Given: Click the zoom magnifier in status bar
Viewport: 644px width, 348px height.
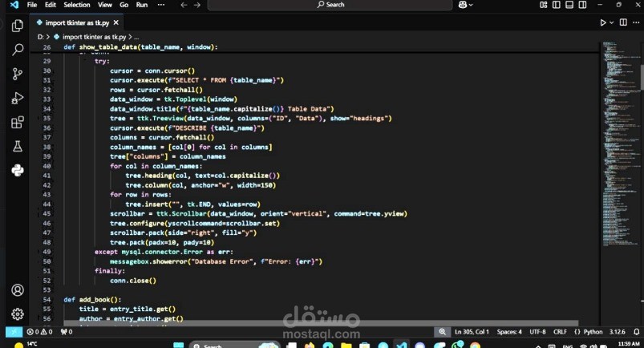Looking at the screenshot, I should pyautogui.click(x=443, y=332).
